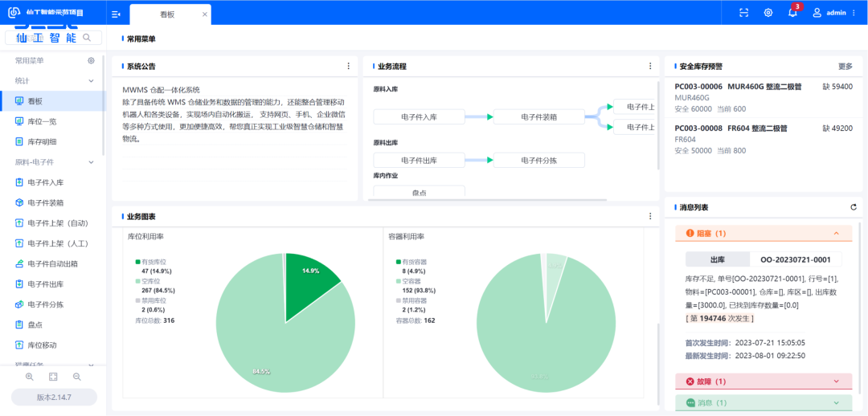
Task: Toggle 有货库位 legend in 库位利用率 chart
Action: click(153, 261)
